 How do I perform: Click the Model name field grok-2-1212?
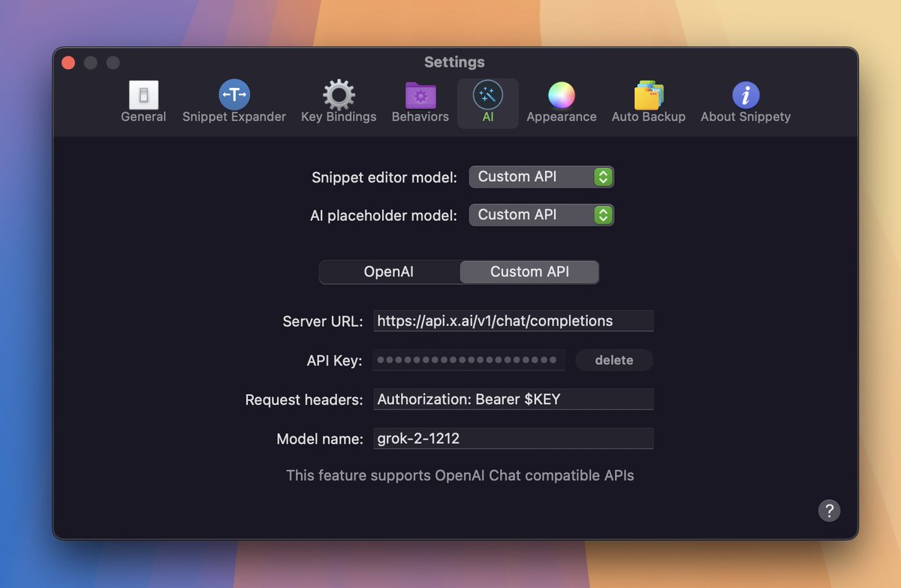(514, 439)
